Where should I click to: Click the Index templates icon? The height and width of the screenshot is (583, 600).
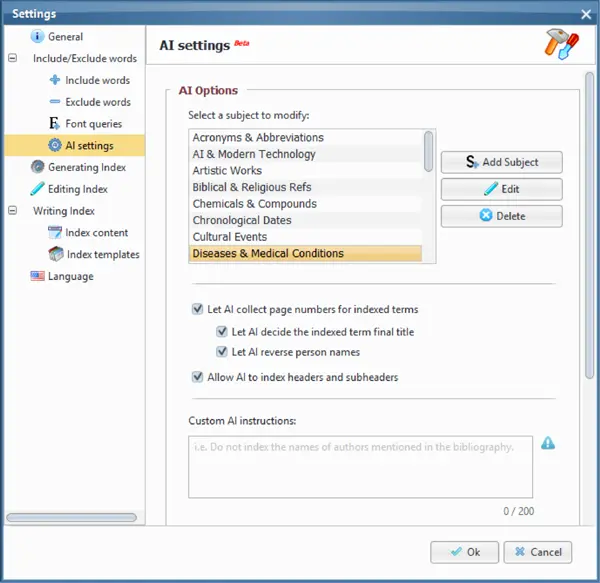(x=56, y=254)
